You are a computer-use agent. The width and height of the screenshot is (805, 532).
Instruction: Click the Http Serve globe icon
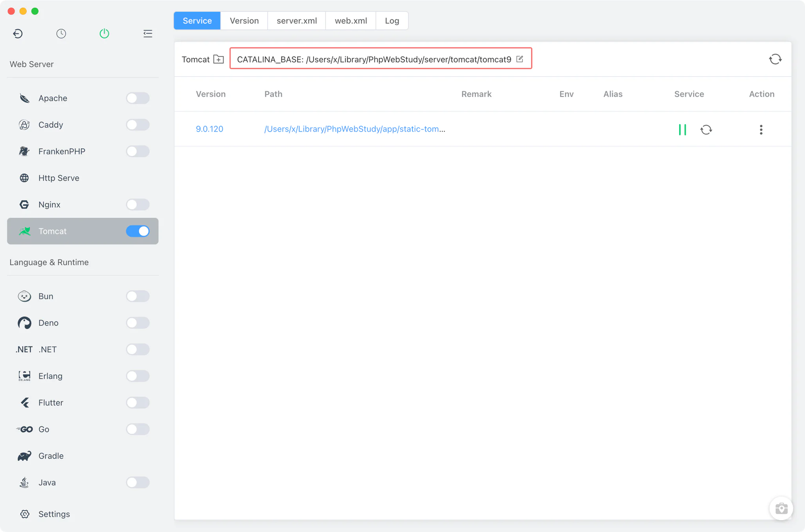coord(24,178)
